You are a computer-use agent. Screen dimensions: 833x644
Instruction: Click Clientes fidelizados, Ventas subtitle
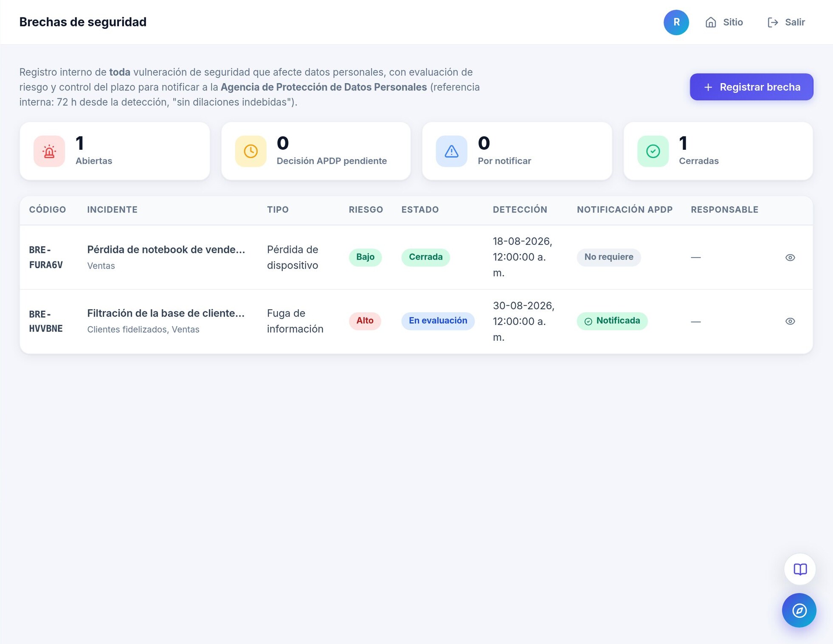143,330
